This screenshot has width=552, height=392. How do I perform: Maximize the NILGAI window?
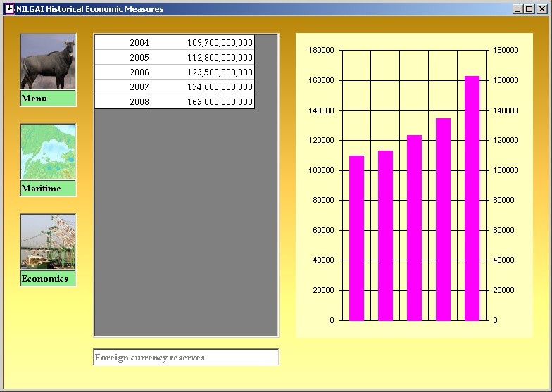529,9
